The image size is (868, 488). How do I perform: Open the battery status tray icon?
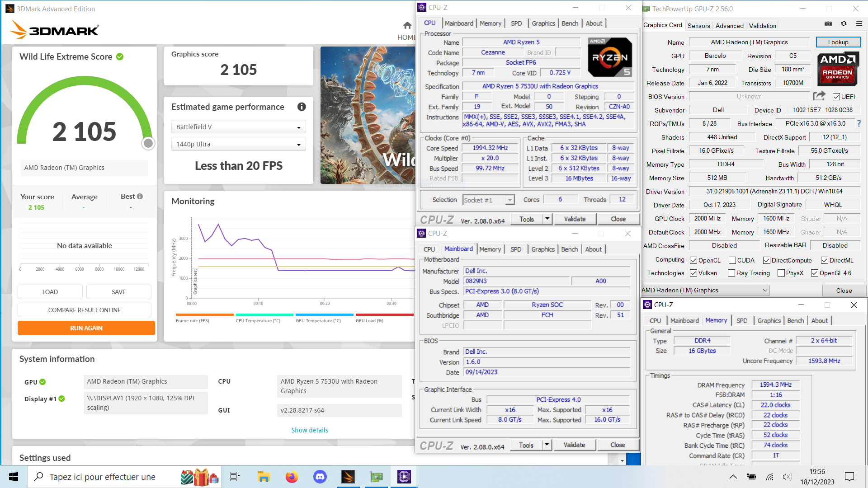751,477
